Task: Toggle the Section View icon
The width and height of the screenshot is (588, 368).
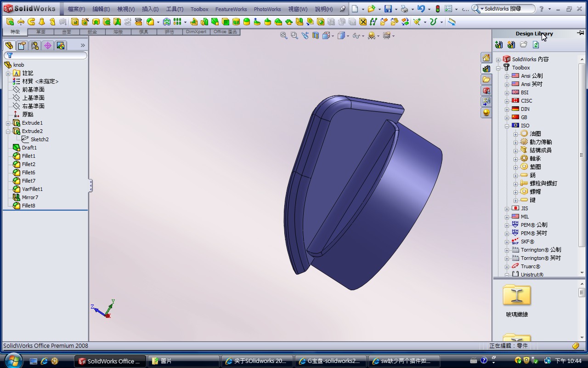Action: (316, 35)
